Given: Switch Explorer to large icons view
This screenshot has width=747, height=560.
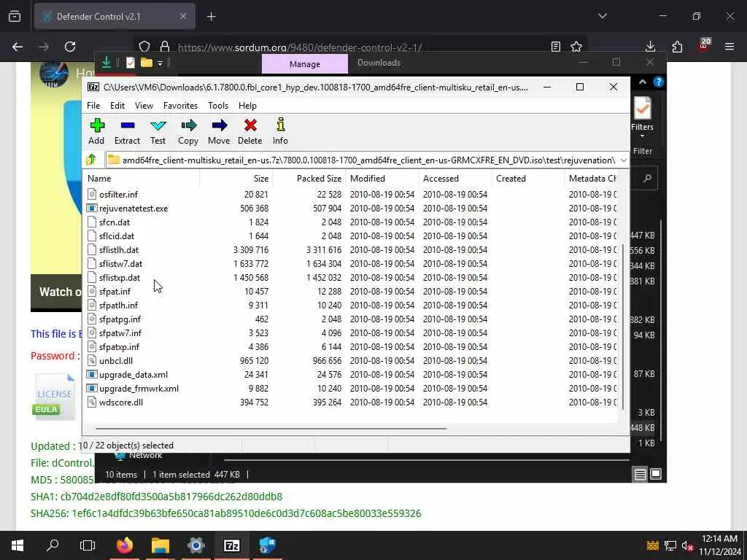Looking at the screenshot, I should [656, 474].
